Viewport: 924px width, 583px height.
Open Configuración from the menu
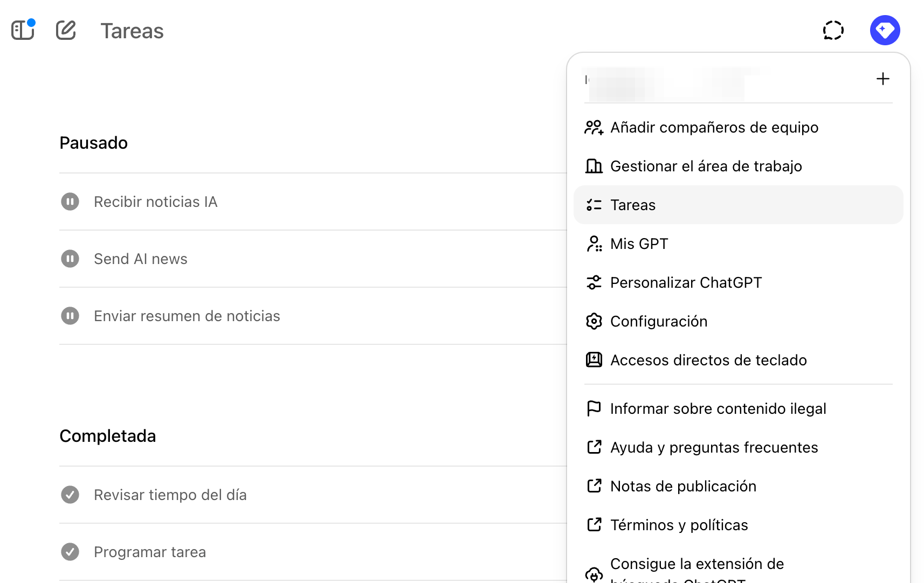pyautogui.click(x=738, y=322)
